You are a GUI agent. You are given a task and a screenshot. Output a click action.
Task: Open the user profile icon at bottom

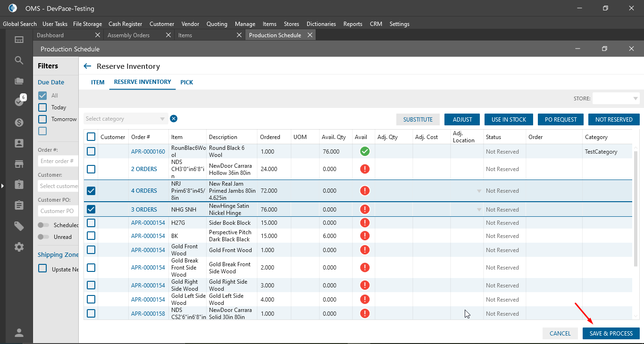19,333
